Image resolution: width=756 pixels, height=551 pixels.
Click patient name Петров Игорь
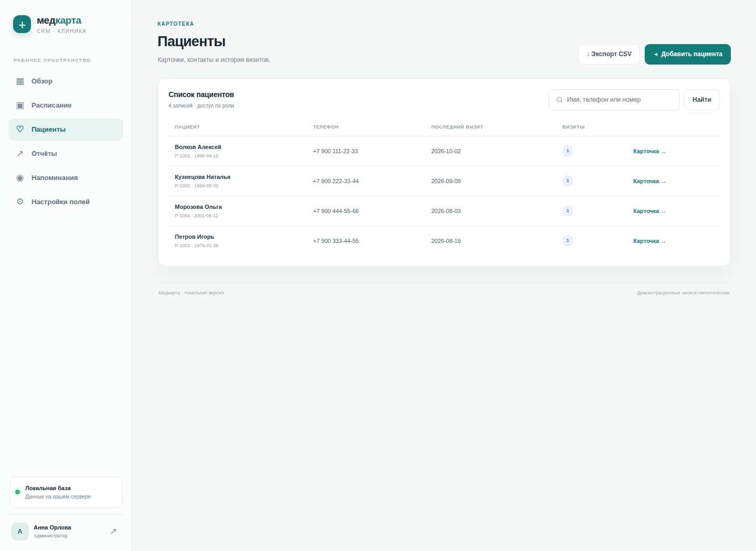pyautogui.click(x=194, y=237)
